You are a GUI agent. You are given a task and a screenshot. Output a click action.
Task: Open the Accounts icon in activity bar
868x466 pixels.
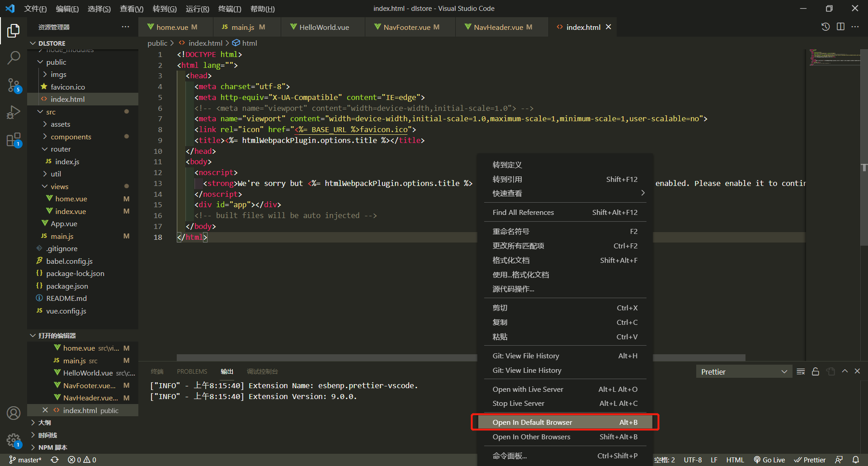14,413
